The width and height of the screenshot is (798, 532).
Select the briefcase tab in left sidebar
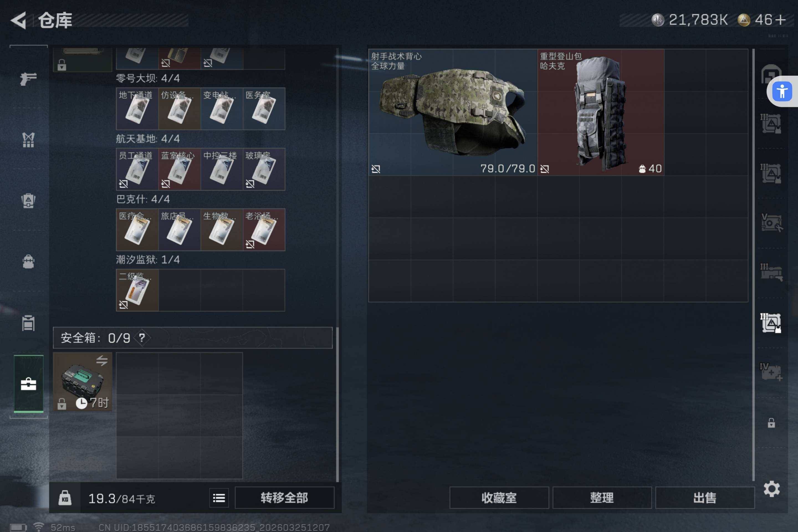pyautogui.click(x=29, y=384)
